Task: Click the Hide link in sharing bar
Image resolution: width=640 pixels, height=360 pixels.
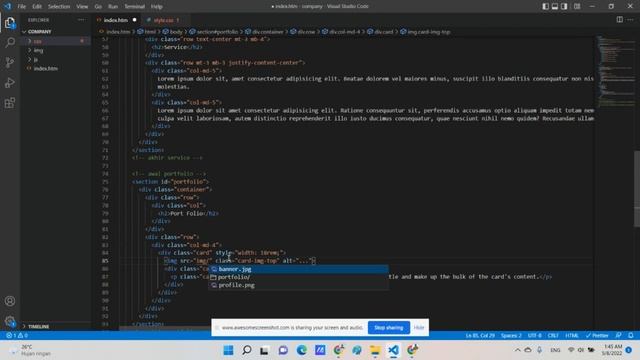Action: [x=419, y=327]
